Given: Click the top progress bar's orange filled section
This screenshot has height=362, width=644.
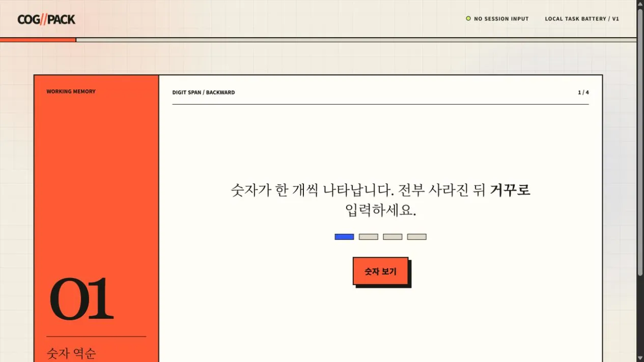Looking at the screenshot, I should [38, 40].
